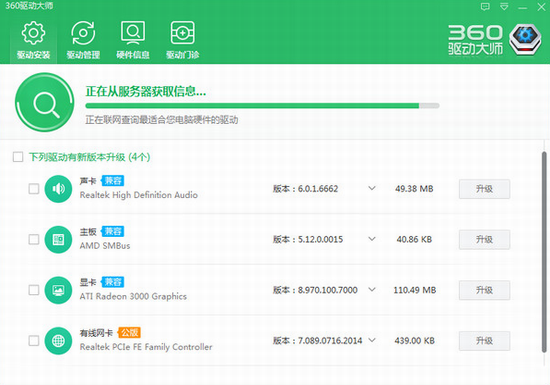Expand version dropdown for 5.12.0.0015
The width and height of the screenshot is (550, 385).
pos(372,239)
